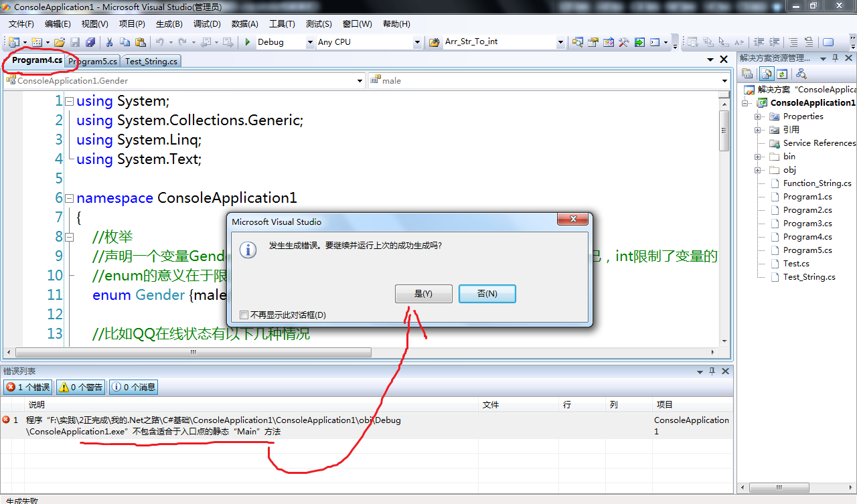This screenshot has width=857, height=504.
Task: Click View Class Diagram icon in Solution Explorer
Action: [801, 74]
